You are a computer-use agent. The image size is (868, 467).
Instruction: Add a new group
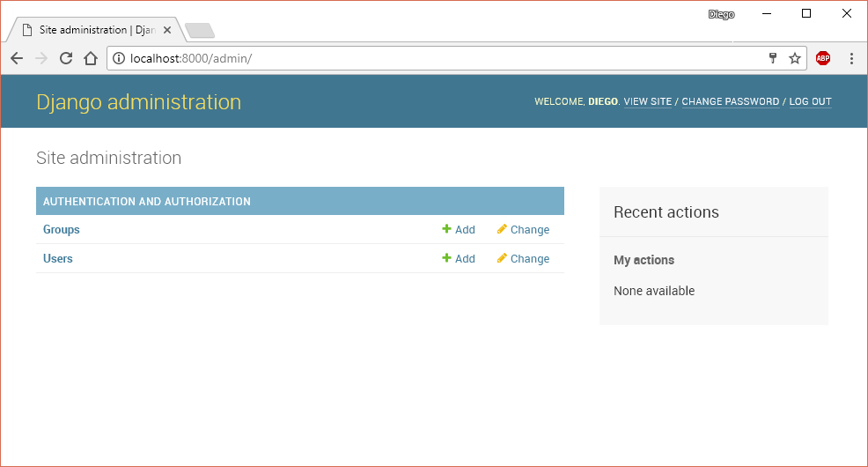click(x=459, y=229)
